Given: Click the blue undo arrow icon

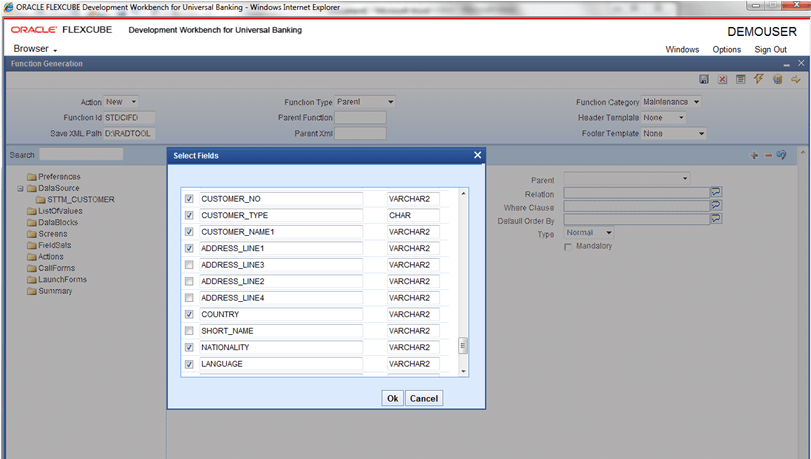Looking at the screenshot, I should click(x=781, y=155).
